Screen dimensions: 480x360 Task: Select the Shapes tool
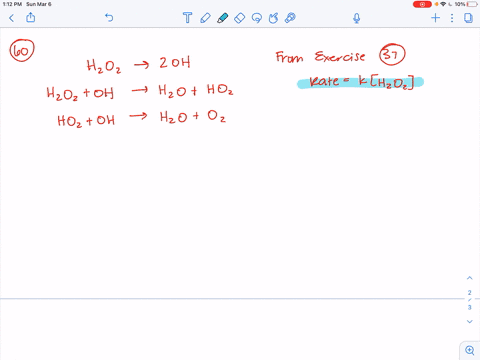273,18
